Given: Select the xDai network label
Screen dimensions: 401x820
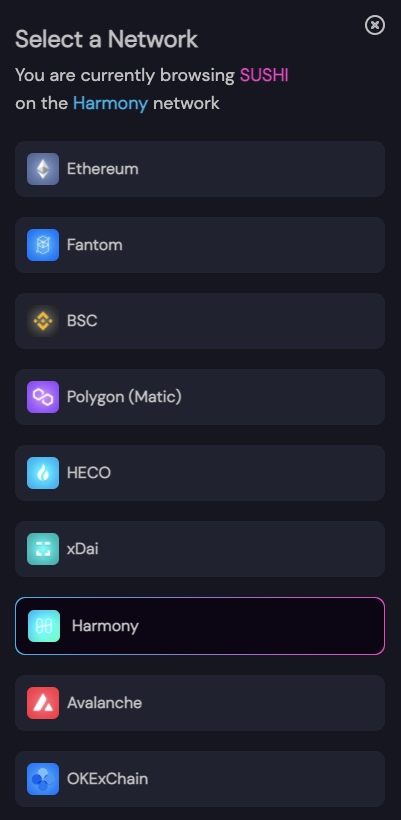Looking at the screenshot, I should pyautogui.click(x=83, y=549).
